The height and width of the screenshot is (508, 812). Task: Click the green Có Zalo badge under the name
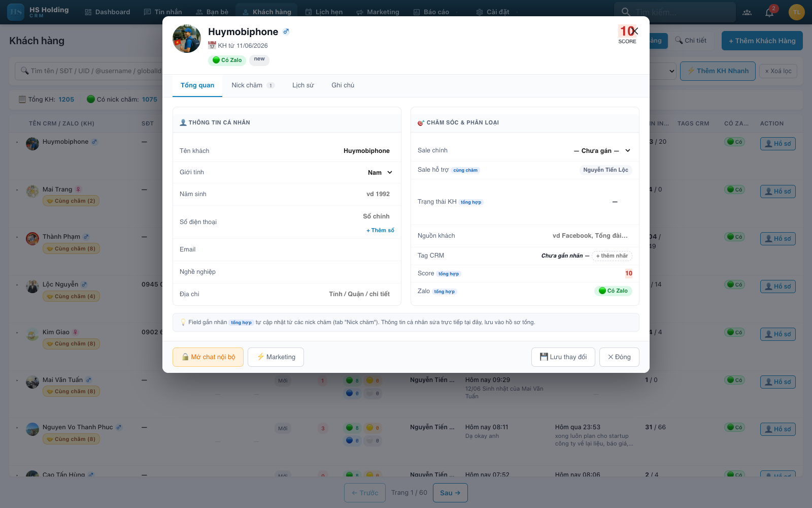227,60
